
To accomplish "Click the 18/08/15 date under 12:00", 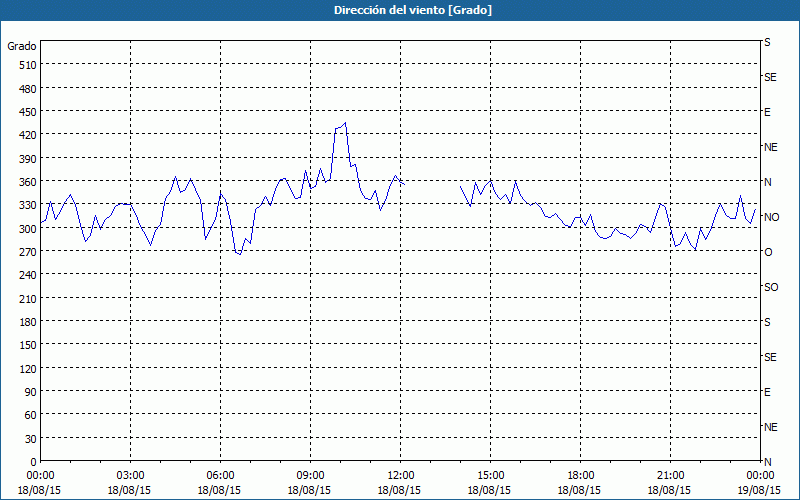I will coord(399,490).
